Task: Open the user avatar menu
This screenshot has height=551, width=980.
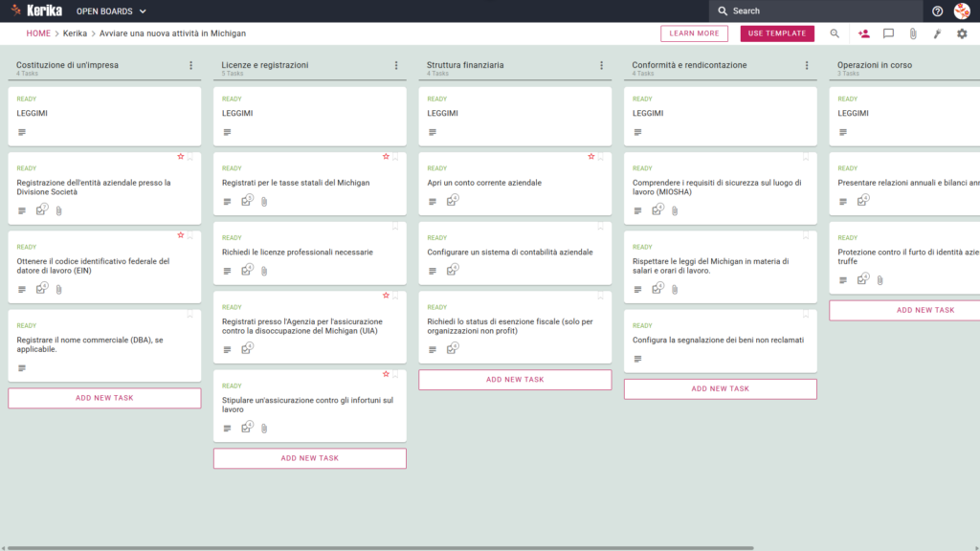Action: pos(962,11)
